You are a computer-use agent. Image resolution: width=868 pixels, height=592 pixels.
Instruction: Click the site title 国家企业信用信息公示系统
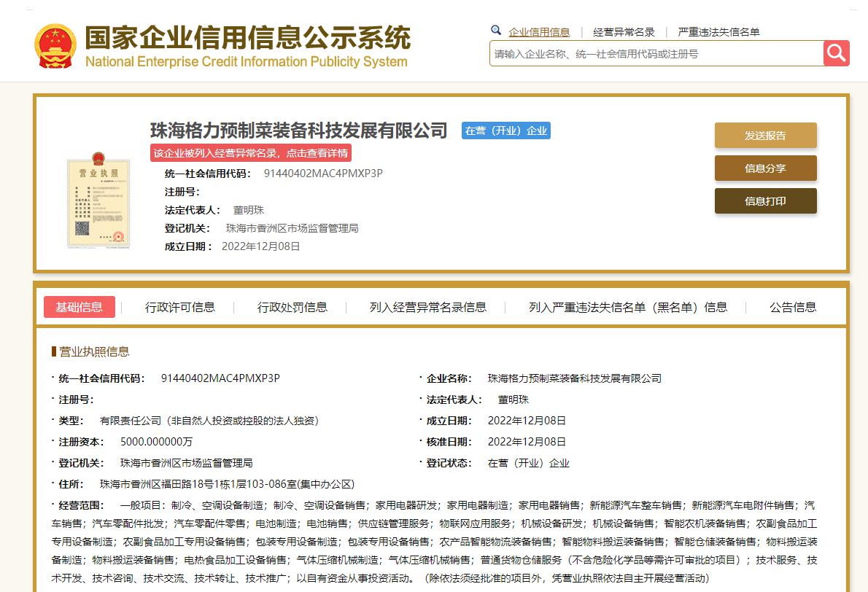(x=247, y=38)
